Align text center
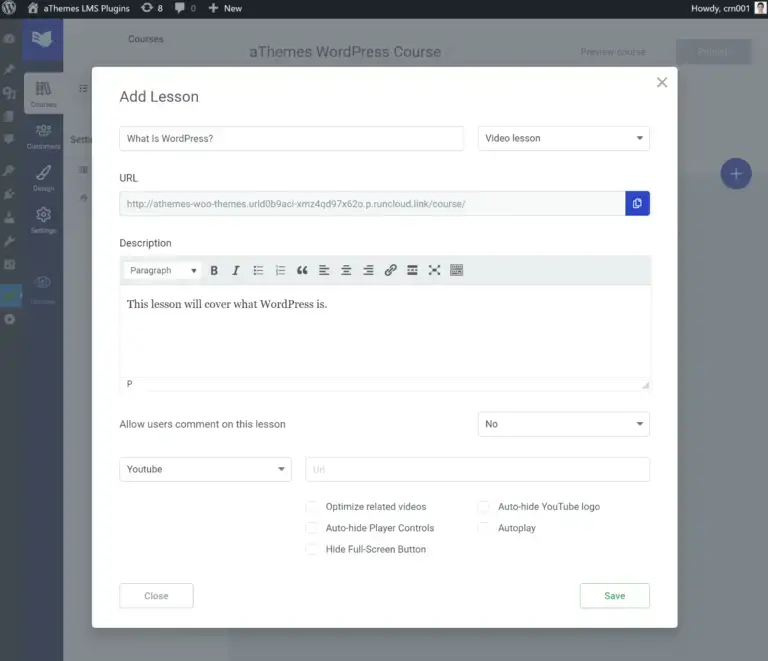The width and height of the screenshot is (768, 661). pyautogui.click(x=346, y=270)
